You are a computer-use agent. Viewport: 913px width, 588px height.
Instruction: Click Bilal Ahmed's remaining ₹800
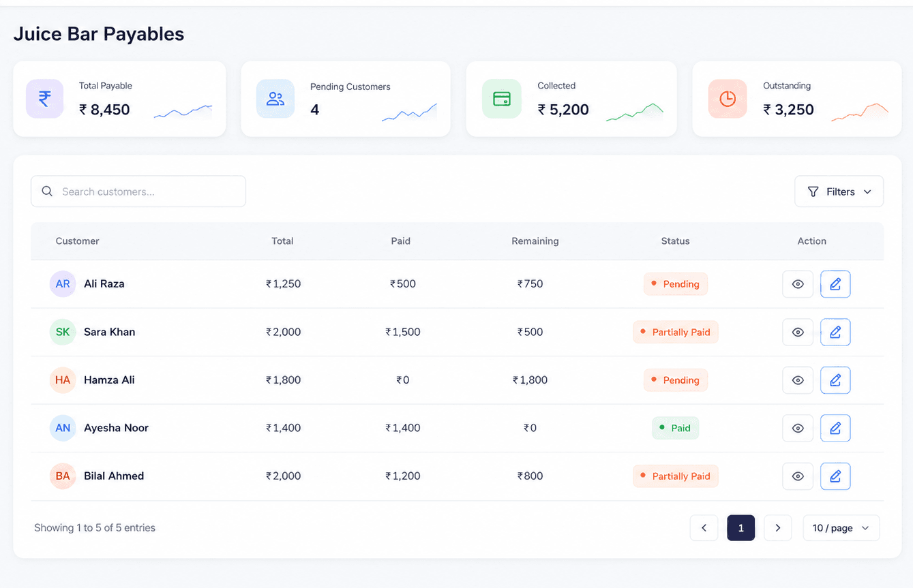coord(530,476)
